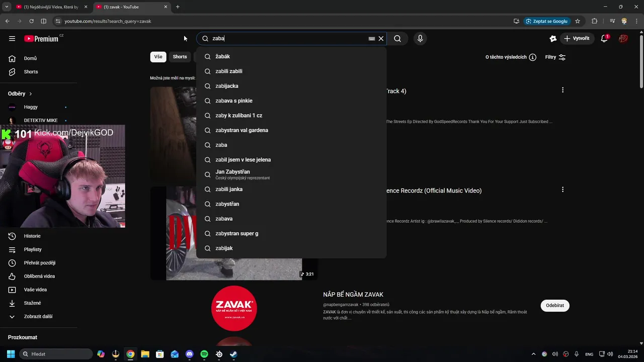Start voice search with the microphone
Image resolution: width=644 pixels, height=362 pixels.
coord(420,38)
